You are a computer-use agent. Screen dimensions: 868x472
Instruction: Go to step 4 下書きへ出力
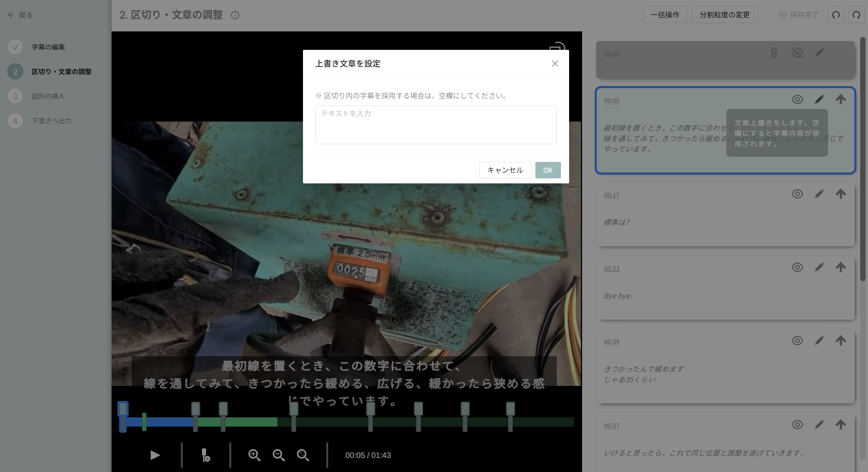click(52, 121)
